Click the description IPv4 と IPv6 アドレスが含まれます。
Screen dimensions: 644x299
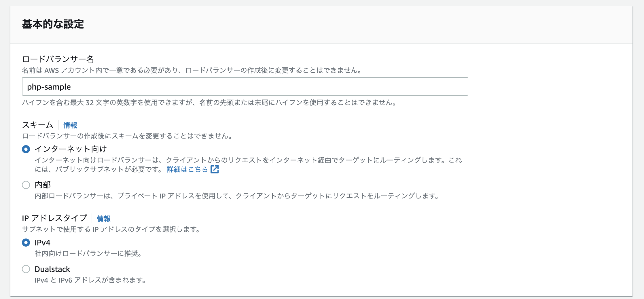click(90, 280)
